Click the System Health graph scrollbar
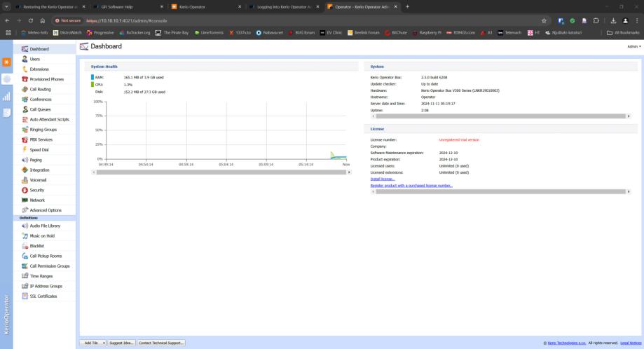The width and height of the screenshot is (644, 349). (221, 172)
